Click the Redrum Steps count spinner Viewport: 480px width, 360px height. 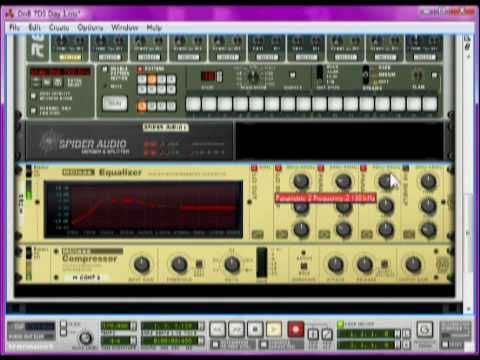pos(220,76)
